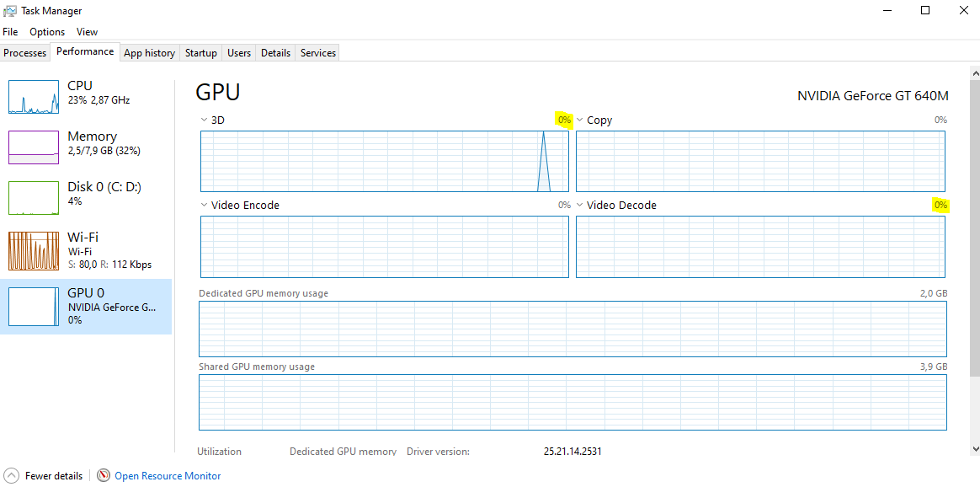Click the GPU 0 graph thumbnail
Screen dimensions: 980x487
tap(34, 306)
